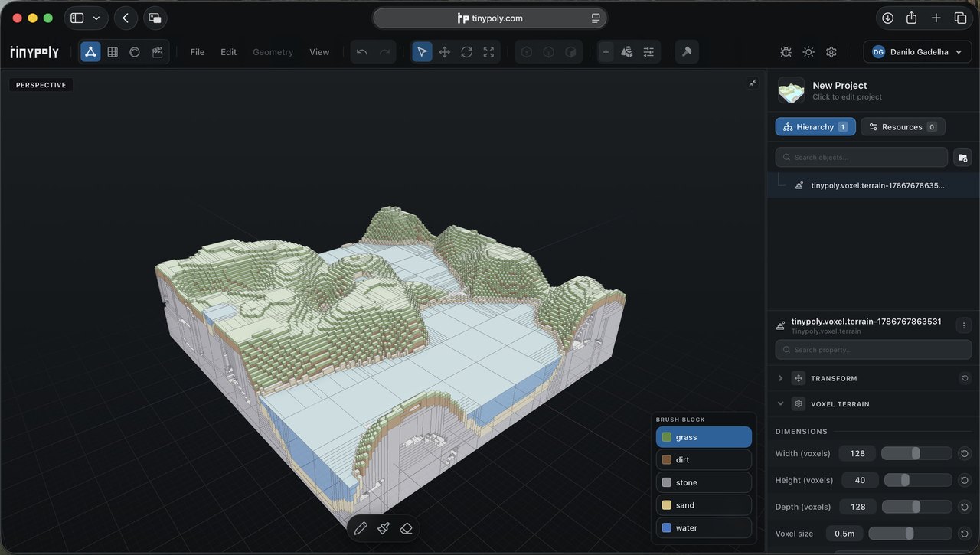Switch to the grid mode icon
980x555 pixels.
coord(113,52)
